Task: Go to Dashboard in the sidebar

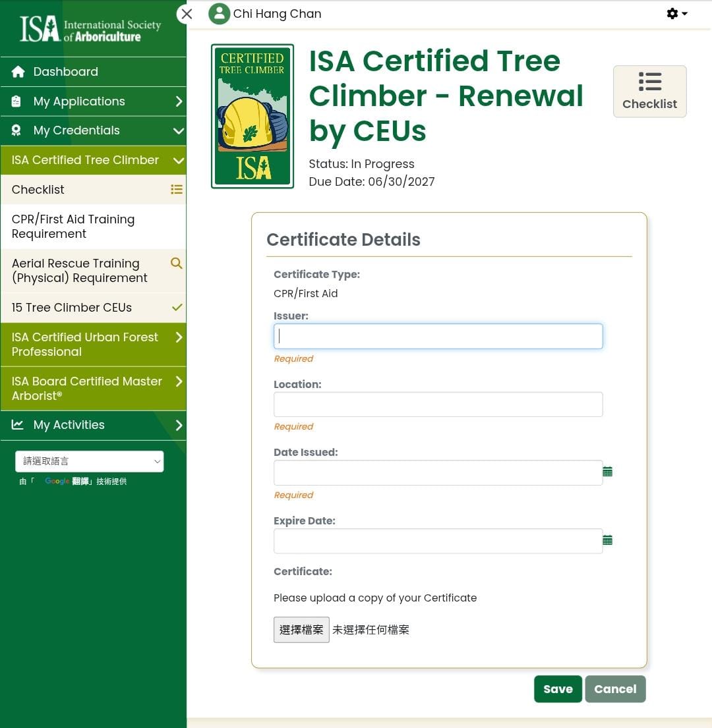Action: click(x=65, y=72)
